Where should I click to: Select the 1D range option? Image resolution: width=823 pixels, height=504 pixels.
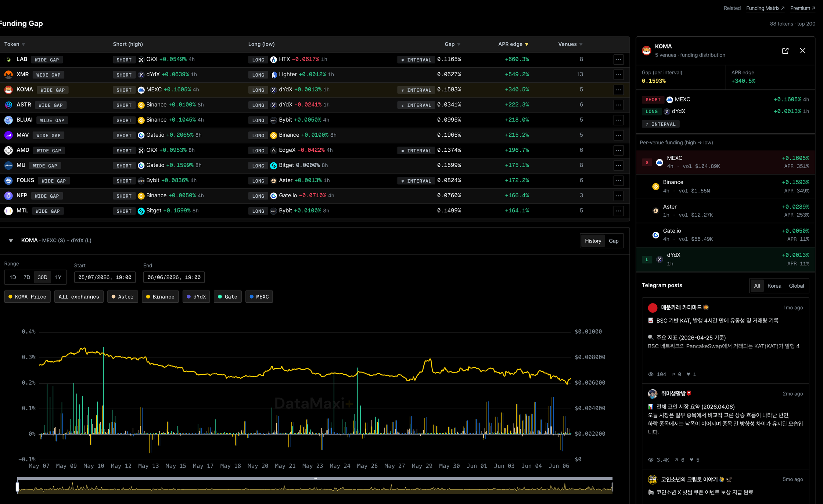pos(13,277)
